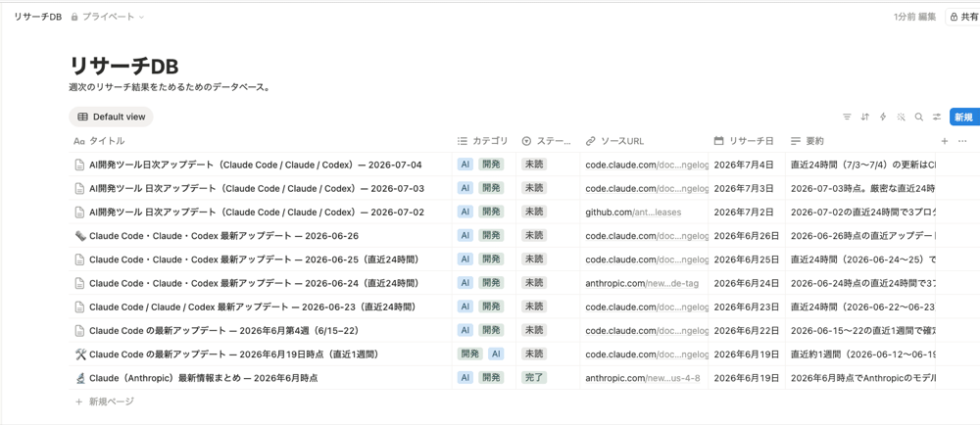
Task: Click the page icon of the 2026-06-24 row
Action: (79, 283)
